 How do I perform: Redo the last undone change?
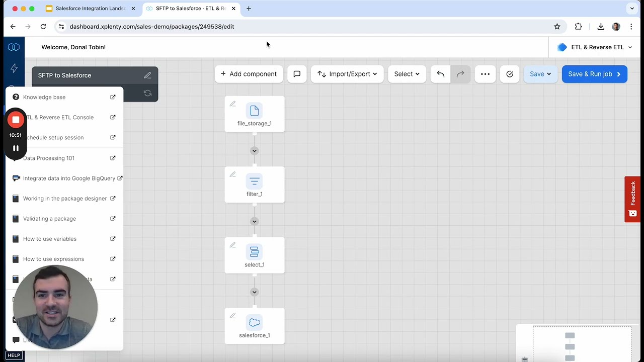click(x=460, y=74)
